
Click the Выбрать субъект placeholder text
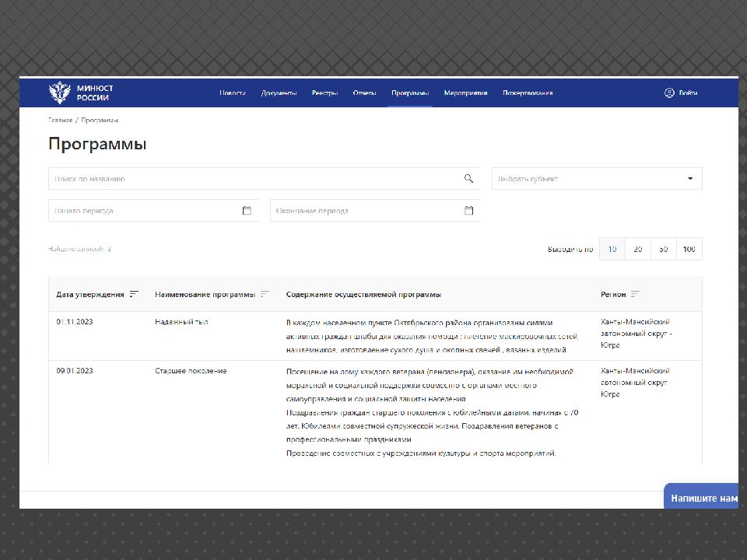tap(528, 179)
